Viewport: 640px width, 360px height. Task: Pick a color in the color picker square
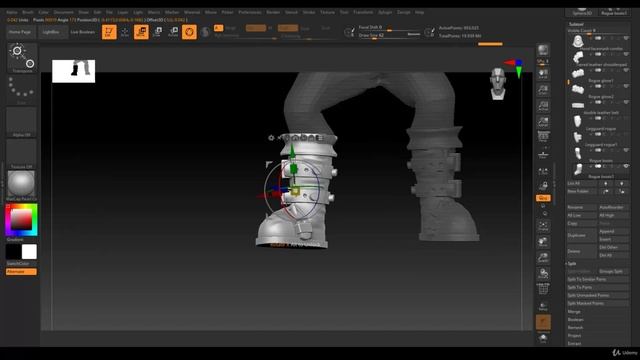pos(21,220)
